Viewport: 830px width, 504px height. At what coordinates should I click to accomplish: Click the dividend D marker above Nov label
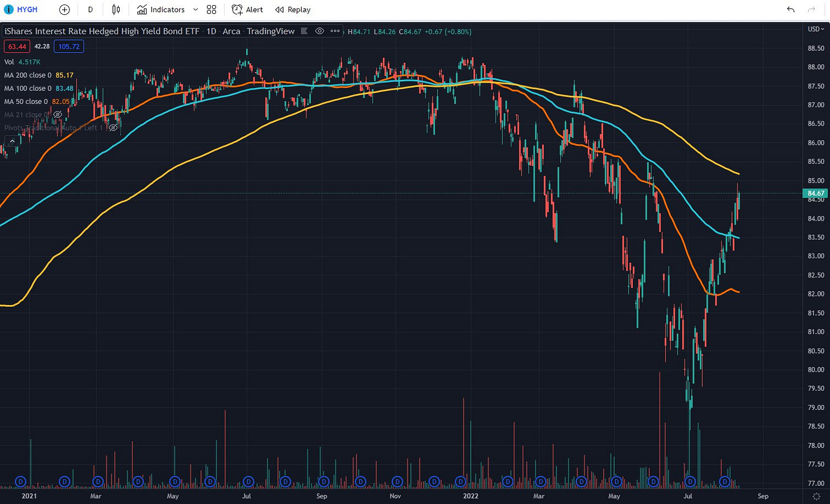click(x=397, y=482)
